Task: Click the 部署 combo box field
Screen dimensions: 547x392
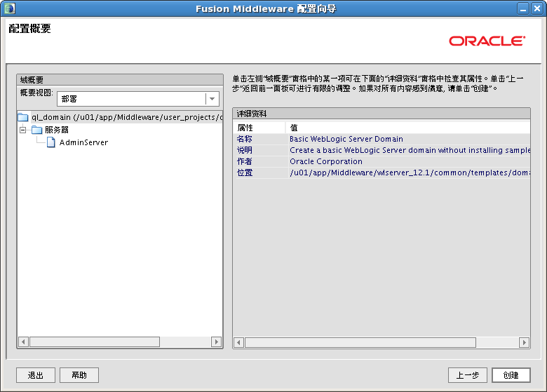Action: (x=137, y=99)
